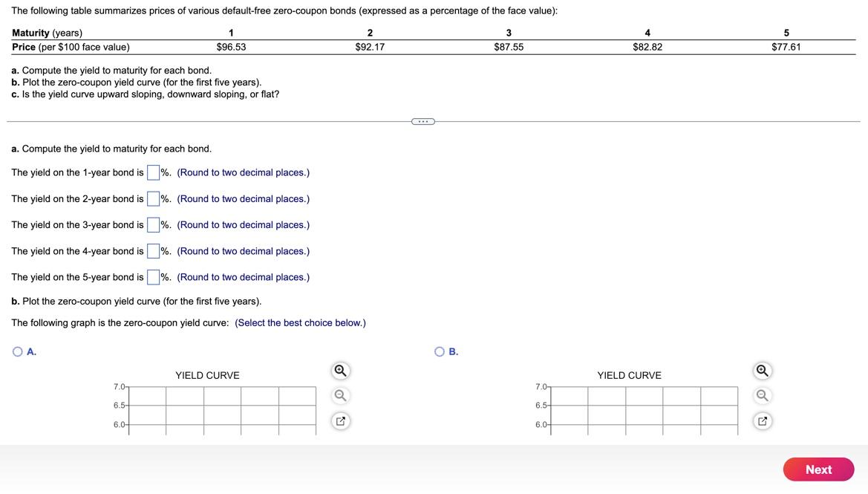Click the ellipsis divider to collapse the question

coord(422,120)
